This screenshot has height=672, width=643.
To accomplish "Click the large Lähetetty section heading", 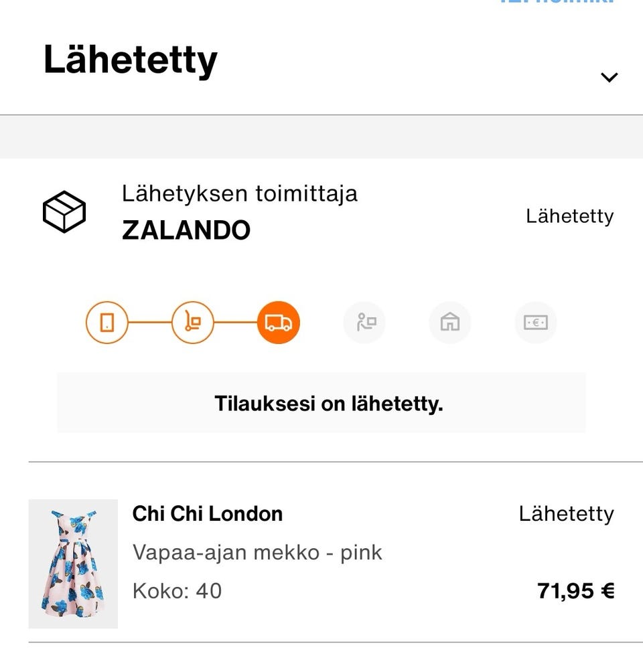I will click(x=131, y=60).
